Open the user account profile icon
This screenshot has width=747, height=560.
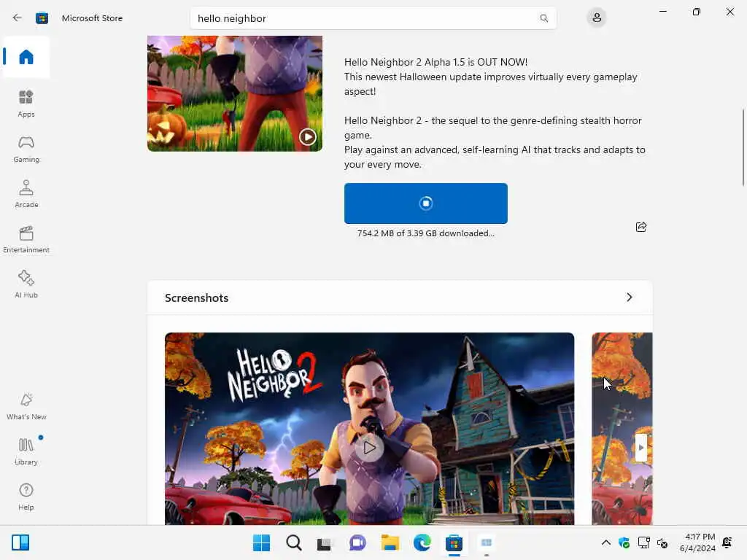click(x=597, y=18)
